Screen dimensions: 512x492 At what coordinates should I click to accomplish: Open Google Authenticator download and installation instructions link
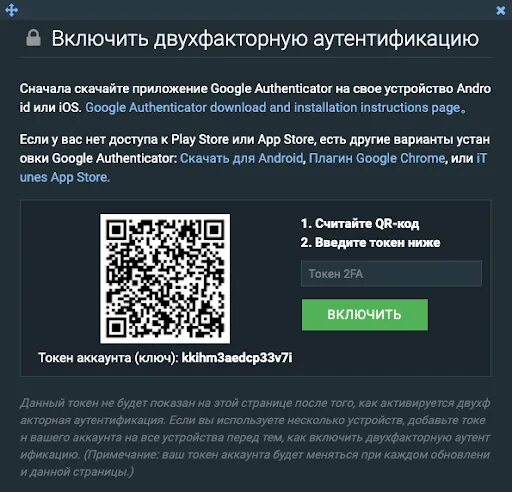coord(275,108)
